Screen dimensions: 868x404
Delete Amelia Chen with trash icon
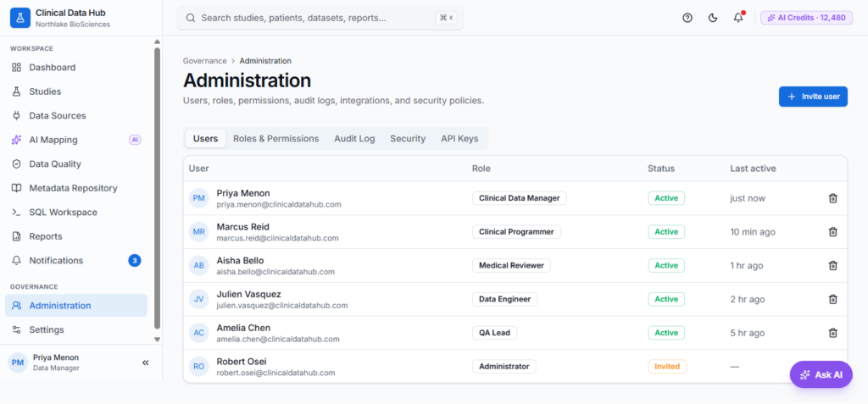coord(832,333)
